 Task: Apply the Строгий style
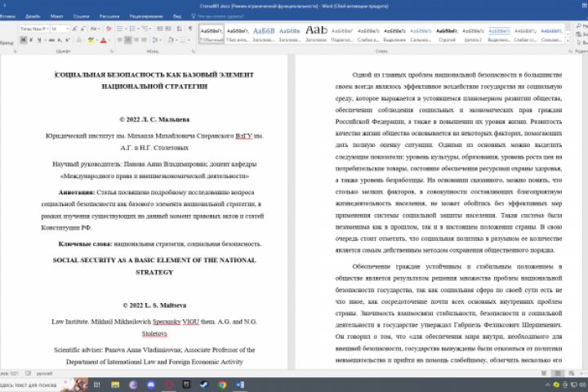click(x=447, y=34)
